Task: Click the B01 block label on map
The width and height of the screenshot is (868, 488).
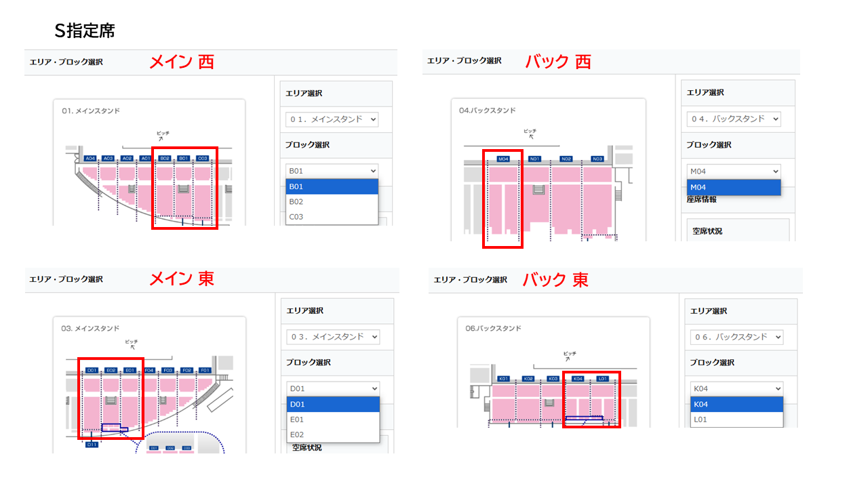Action: [x=183, y=159]
